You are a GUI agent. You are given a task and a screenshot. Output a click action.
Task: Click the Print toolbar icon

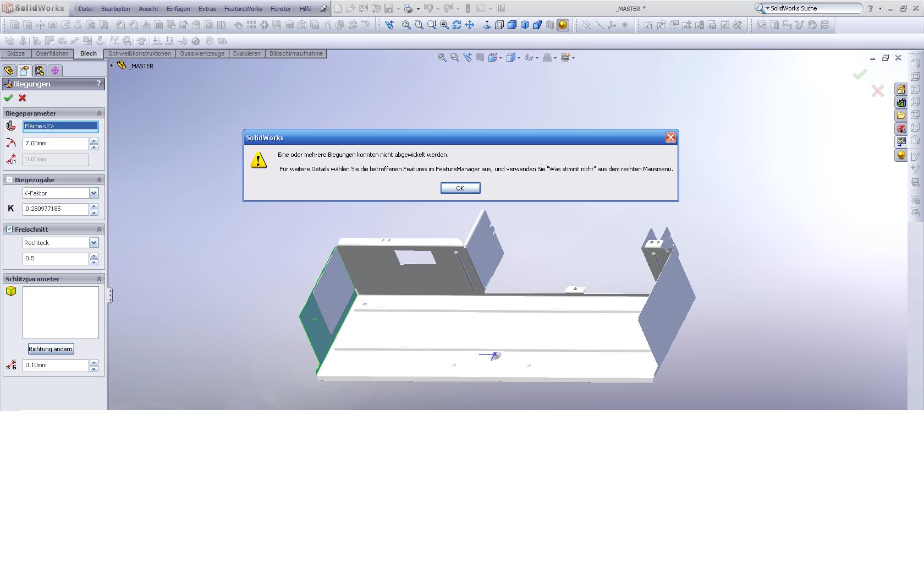(x=408, y=8)
